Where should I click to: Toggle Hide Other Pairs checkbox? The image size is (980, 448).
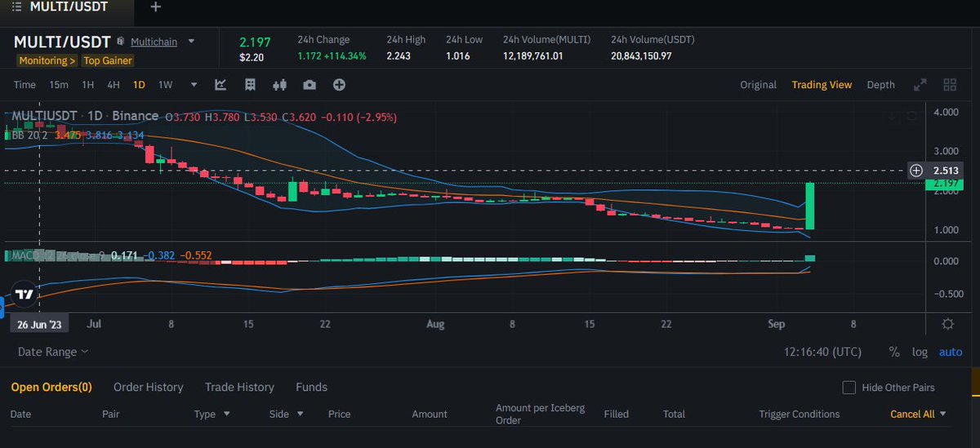click(849, 388)
